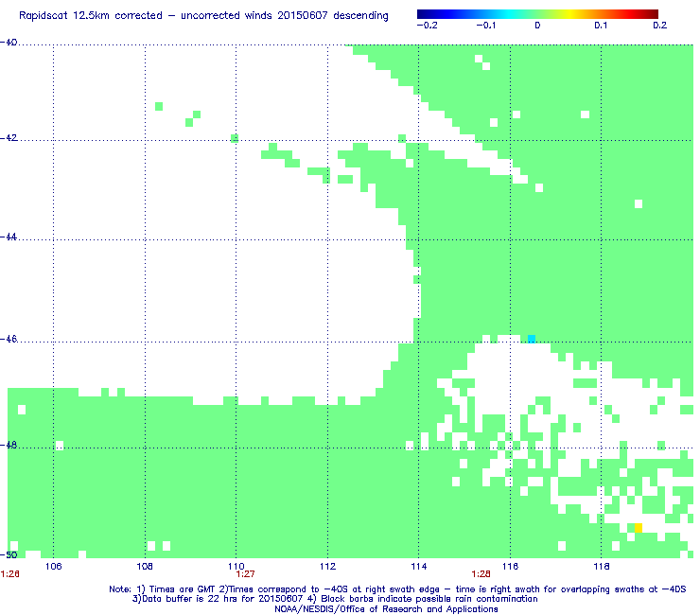The image size is (700, 615).
Task: Click the '0.1' colorbar label
Action: point(601,26)
